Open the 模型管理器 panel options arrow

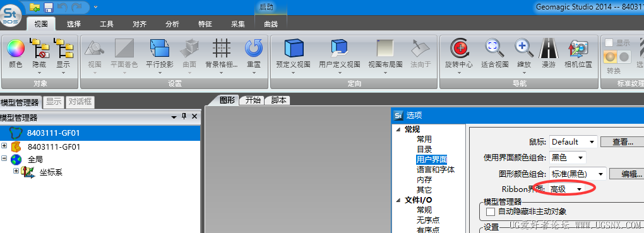pos(174,117)
